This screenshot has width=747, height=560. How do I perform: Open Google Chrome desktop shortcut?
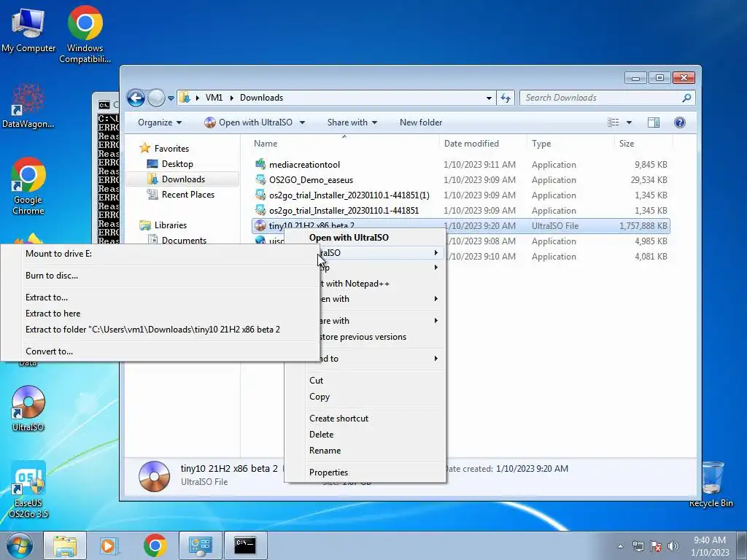pyautogui.click(x=28, y=186)
